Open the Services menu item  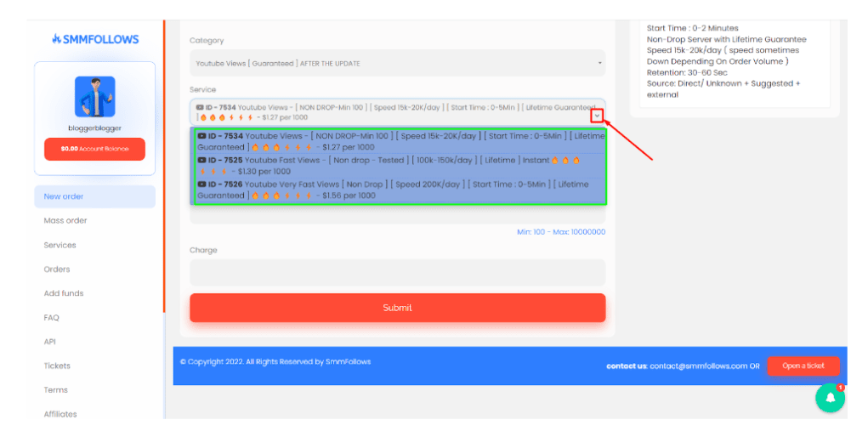click(60, 245)
